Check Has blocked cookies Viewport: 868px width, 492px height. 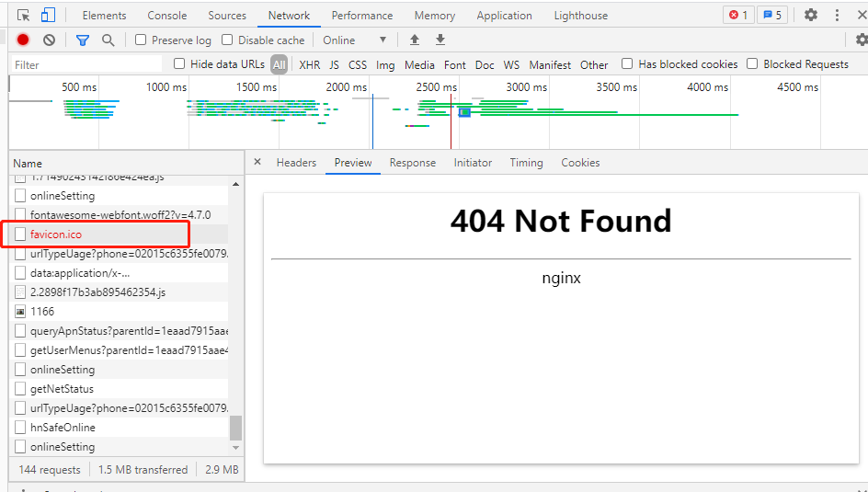627,63
